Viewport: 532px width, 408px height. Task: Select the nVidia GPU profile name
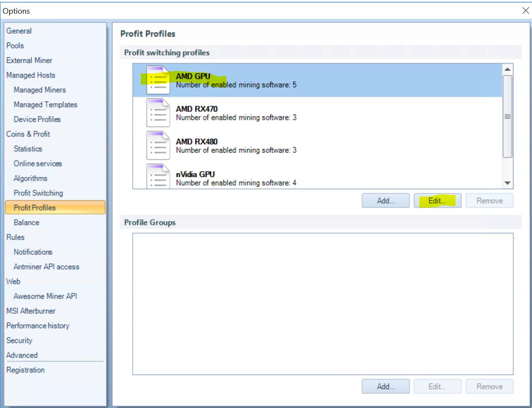[195, 174]
